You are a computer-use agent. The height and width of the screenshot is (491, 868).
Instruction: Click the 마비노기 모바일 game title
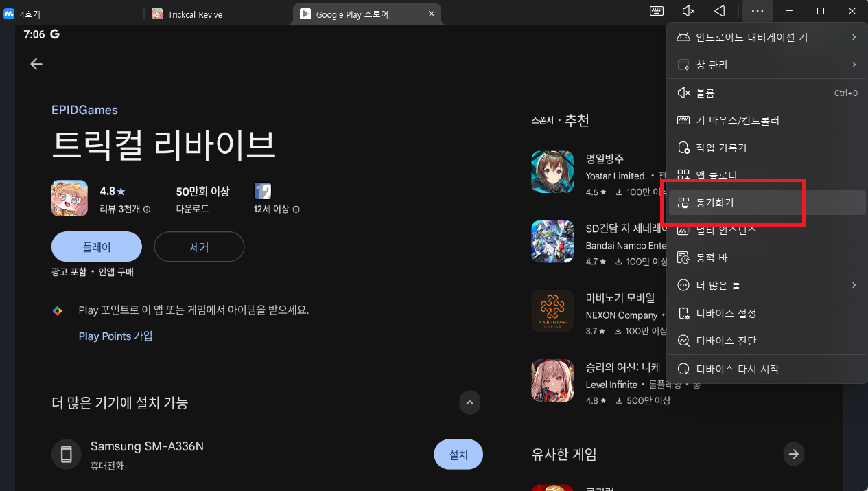620,298
